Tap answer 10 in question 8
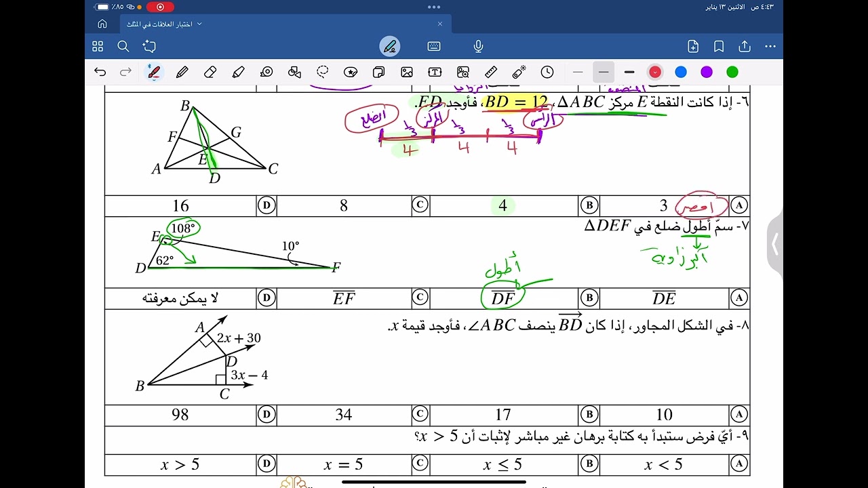 click(664, 414)
